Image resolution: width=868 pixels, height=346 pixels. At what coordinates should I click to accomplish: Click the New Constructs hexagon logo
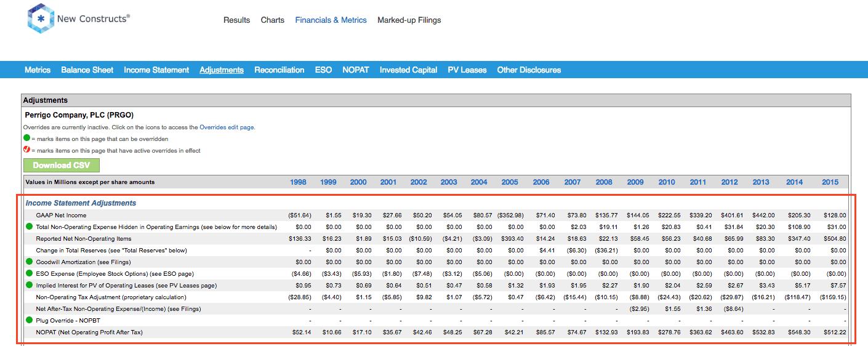click(x=41, y=18)
